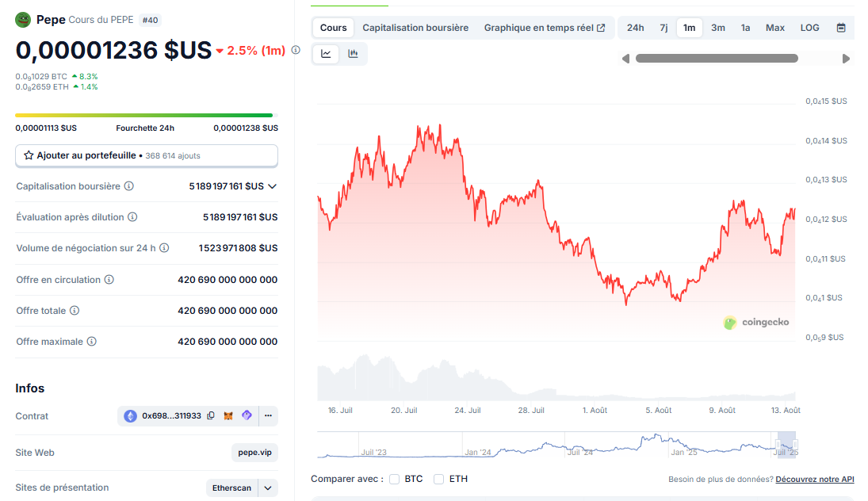
Task: Open info icon beside the 2.5% change
Action: pyautogui.click(x=296, y=50)
